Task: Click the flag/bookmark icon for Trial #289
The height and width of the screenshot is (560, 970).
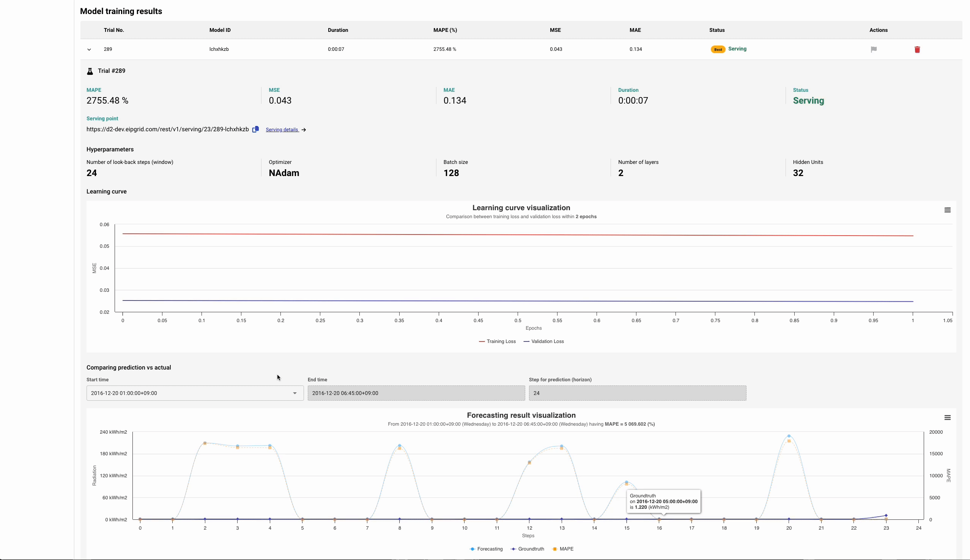Action: tap(873, 49)
